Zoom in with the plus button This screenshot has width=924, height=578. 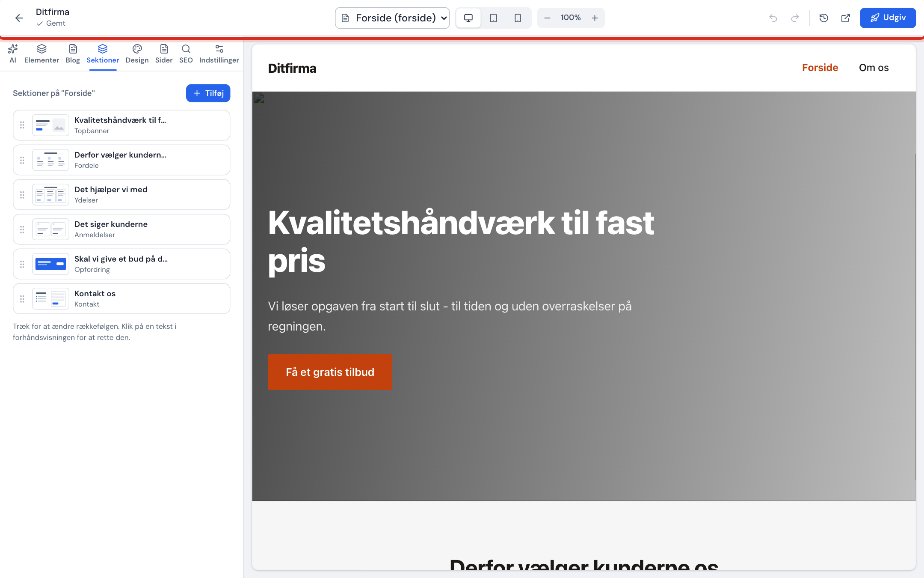tap(595, 18)
